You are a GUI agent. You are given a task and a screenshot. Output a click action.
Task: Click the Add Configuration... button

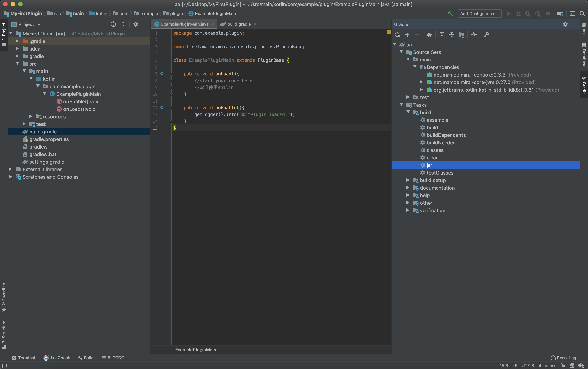tap(479, 13)
